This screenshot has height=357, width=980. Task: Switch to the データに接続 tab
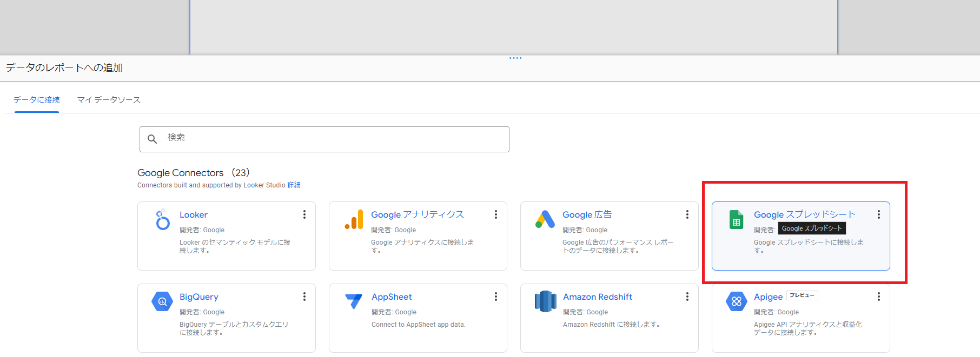click(x=37, y=100)
